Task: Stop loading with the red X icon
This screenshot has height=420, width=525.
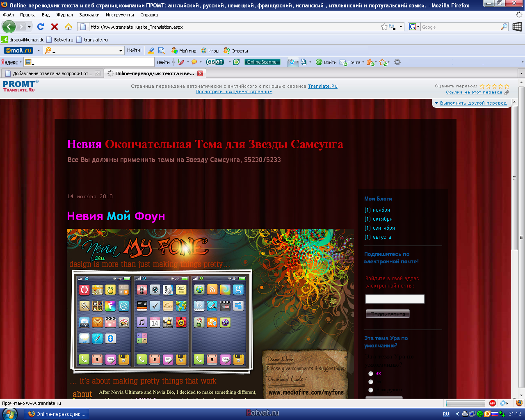Action: 54,27
